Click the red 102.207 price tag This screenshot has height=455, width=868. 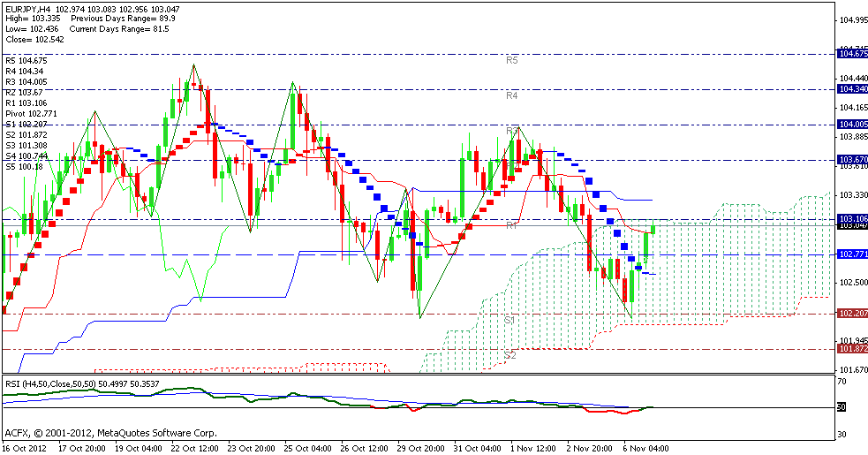pyautogui.click(x=851, y=314)
